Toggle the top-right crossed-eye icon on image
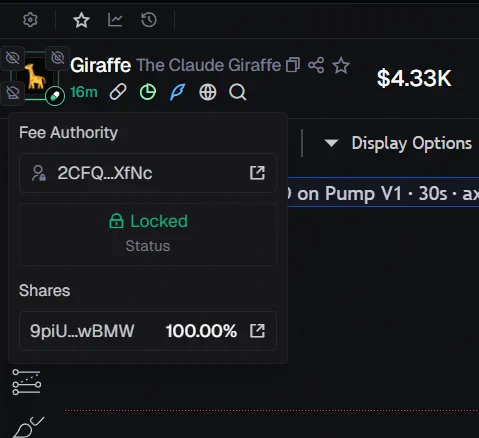 (57, 58)
